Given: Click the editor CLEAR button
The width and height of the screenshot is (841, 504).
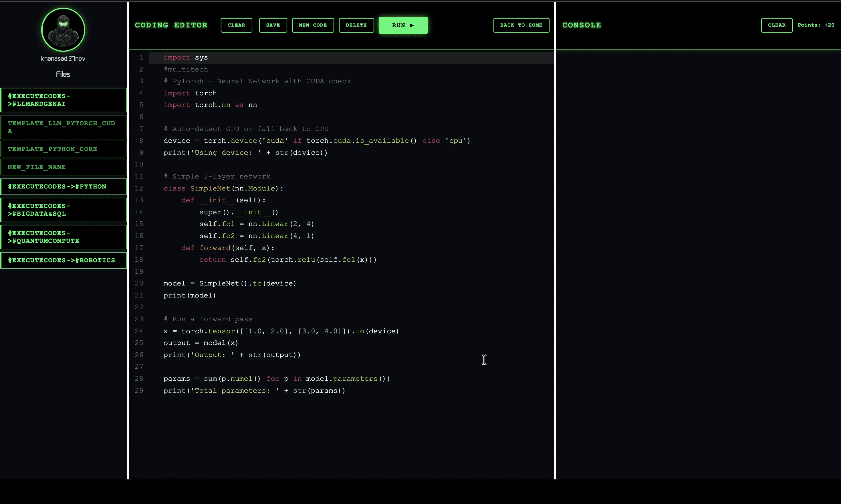Looking at the screenshot, I should click(236, 25).
